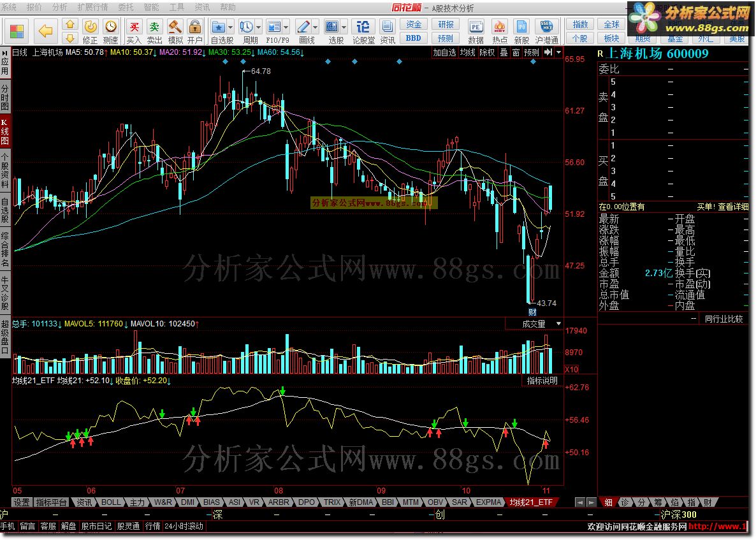
Task: Click the 开户 account-opening lock icon
Action: click(x=195, y=32)
